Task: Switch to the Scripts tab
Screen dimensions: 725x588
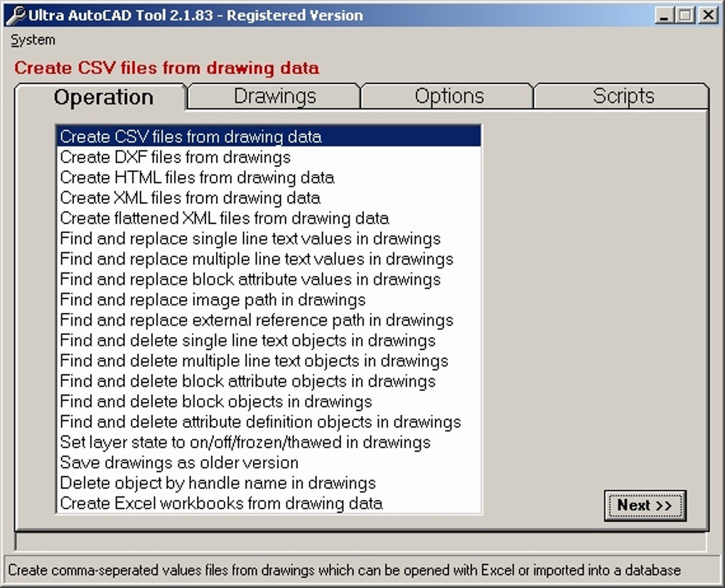Action: pos(623,96)
